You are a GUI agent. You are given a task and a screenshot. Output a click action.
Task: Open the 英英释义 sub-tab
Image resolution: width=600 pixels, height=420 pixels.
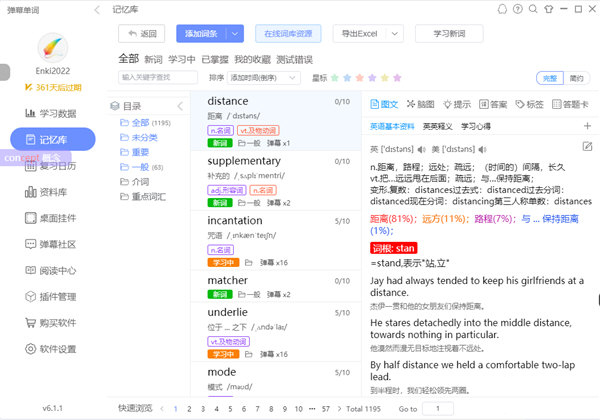point(437,126)
